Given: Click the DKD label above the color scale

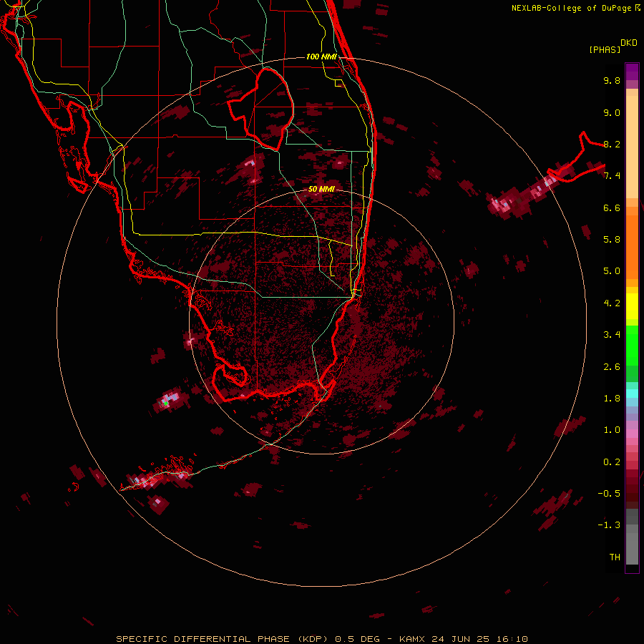Looking at the screenshot, I should pos(629,43).
